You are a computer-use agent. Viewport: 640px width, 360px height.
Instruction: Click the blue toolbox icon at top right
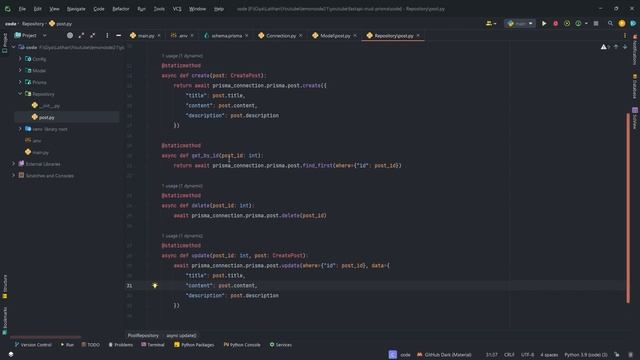click(x=633, y=24)
